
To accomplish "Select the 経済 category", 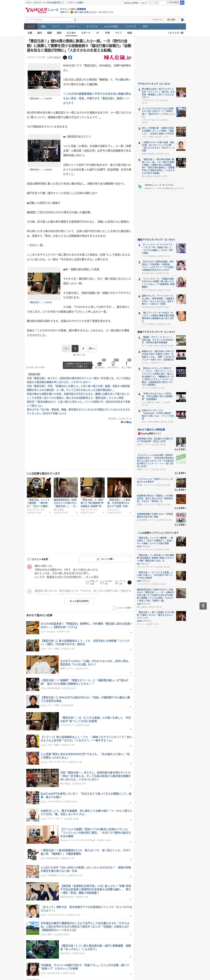I will [x=59, y=33].
